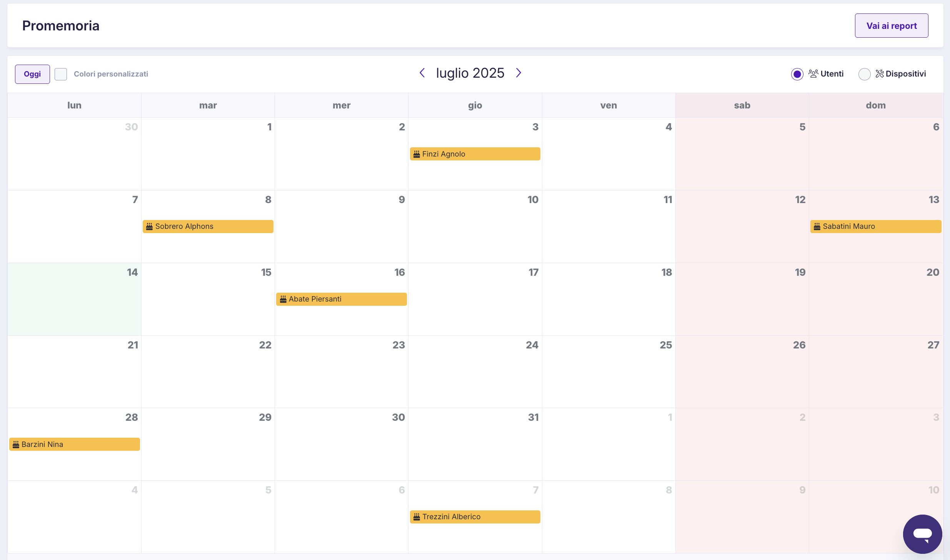Click the sab column header

tap(742, 105)
